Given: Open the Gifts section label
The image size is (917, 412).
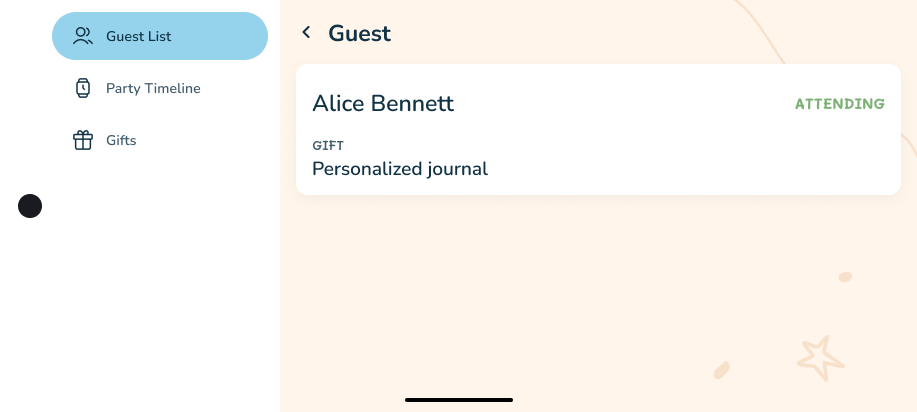Looking at the screenshot, I should coord(121,140).
